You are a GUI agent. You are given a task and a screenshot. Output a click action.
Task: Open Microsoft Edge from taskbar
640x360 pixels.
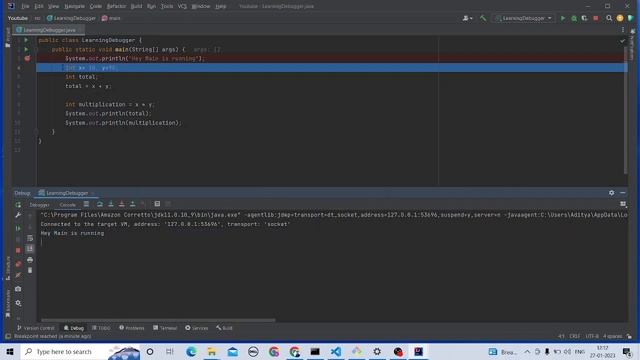191,351
